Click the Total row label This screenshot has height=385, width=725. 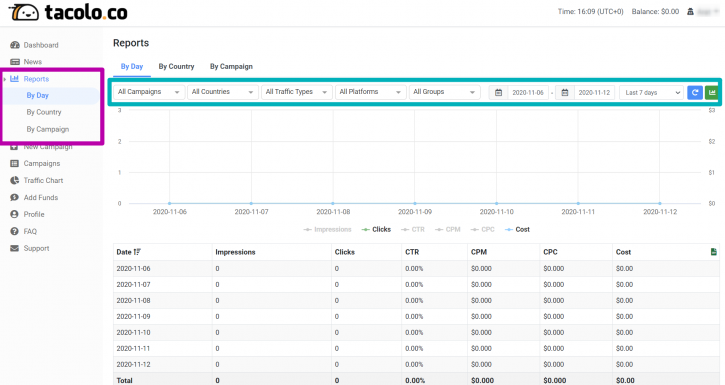point(124,380)
